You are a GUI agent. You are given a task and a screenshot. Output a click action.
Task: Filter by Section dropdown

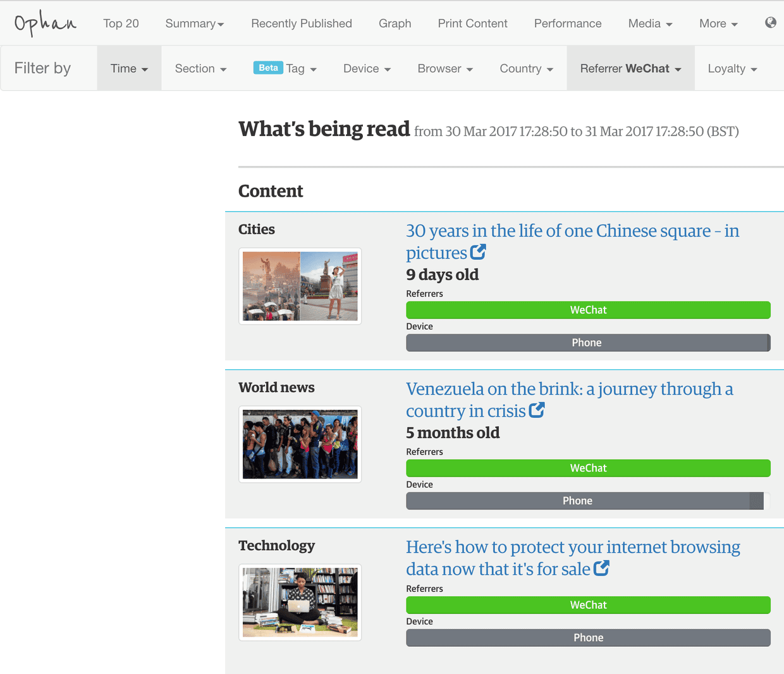pyautogui.click(x=200, y=68)
